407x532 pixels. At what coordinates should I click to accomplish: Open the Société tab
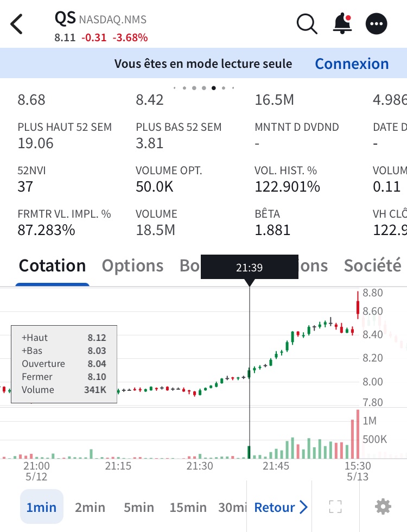pos(372,265)
